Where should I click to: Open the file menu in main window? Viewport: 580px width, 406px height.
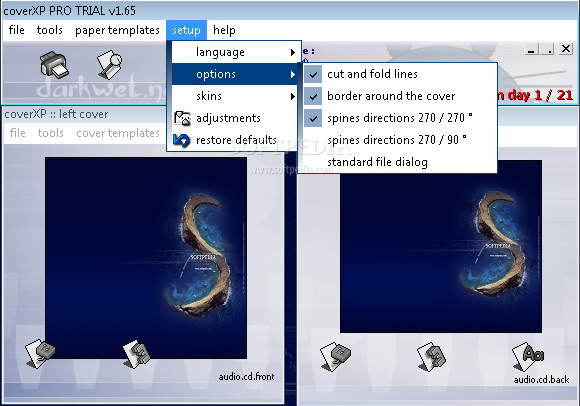[17, 30]
